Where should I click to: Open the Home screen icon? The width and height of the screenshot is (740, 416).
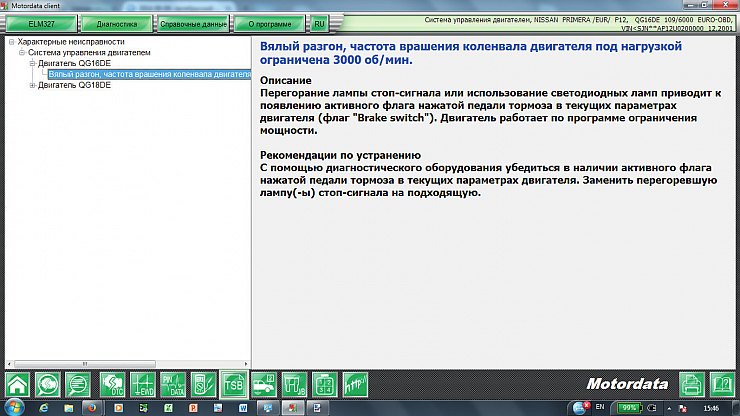[17, 385]
